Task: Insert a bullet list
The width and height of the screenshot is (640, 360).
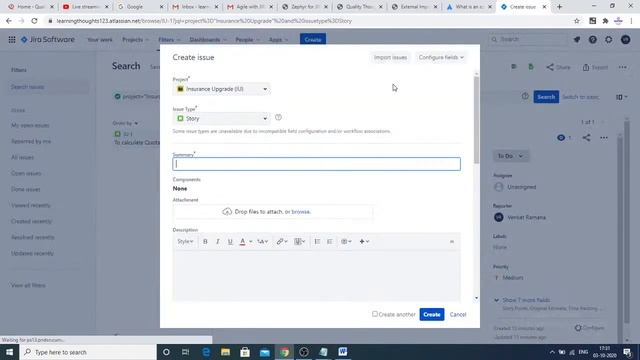Action: pyautogui.click(x=317, y=242)
